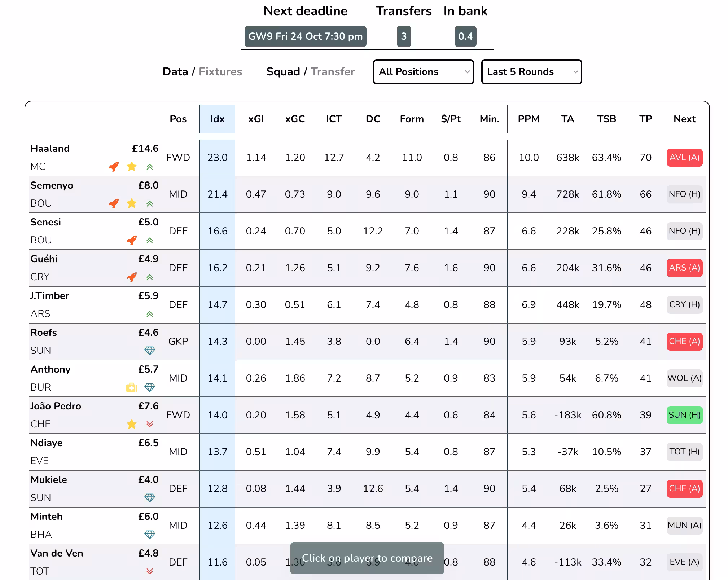Click the star icon in João Pedro's row
Screen dimensions: 728x580
tap(132, 424)
